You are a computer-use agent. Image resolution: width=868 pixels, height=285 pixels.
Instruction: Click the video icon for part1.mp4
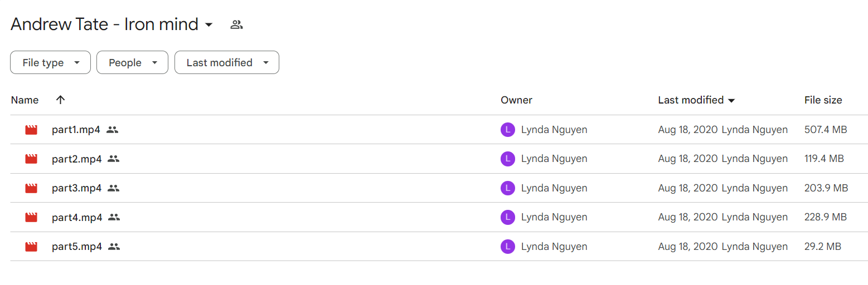click(x=31, y=130)
